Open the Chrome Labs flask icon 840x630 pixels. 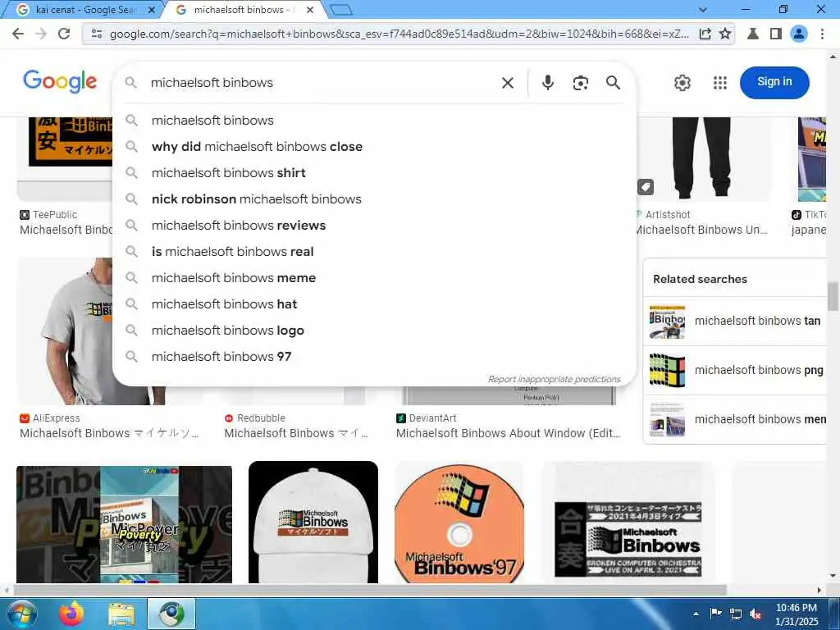pyautogui.click(x=753, y=34)
